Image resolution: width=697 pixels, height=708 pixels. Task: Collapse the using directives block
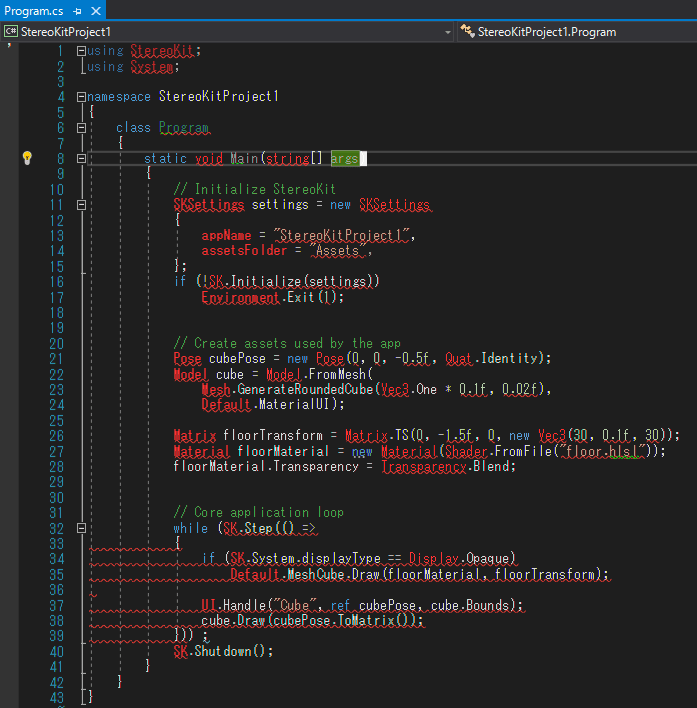81,51
